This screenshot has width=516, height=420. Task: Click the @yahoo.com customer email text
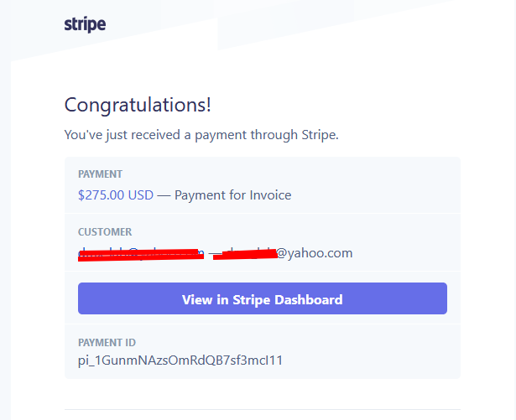[315, 253]
